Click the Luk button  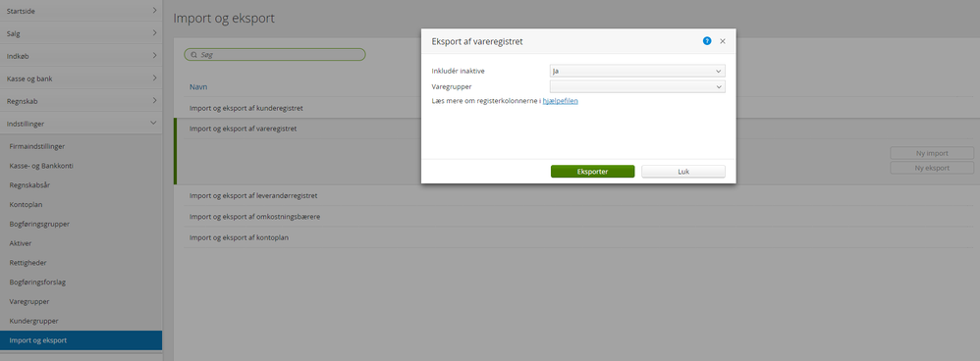[x=683, y=171]
